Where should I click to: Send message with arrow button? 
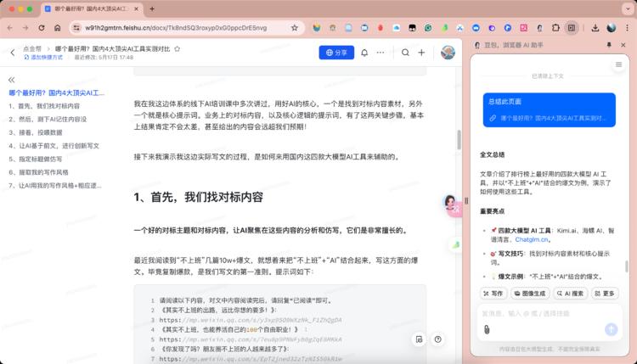611,329
